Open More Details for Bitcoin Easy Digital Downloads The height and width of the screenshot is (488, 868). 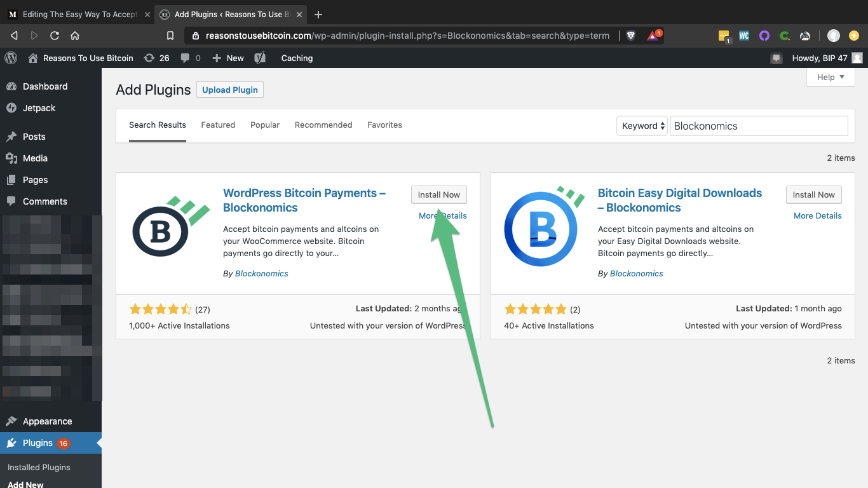point(817,215)
